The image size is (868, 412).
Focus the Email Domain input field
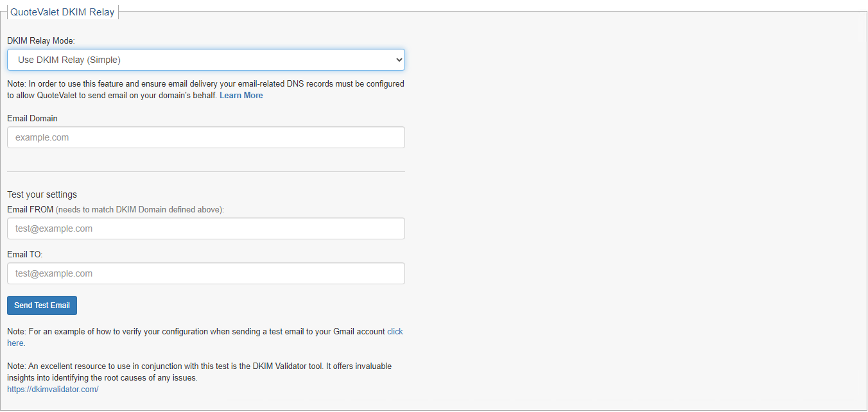pos(205,137)
